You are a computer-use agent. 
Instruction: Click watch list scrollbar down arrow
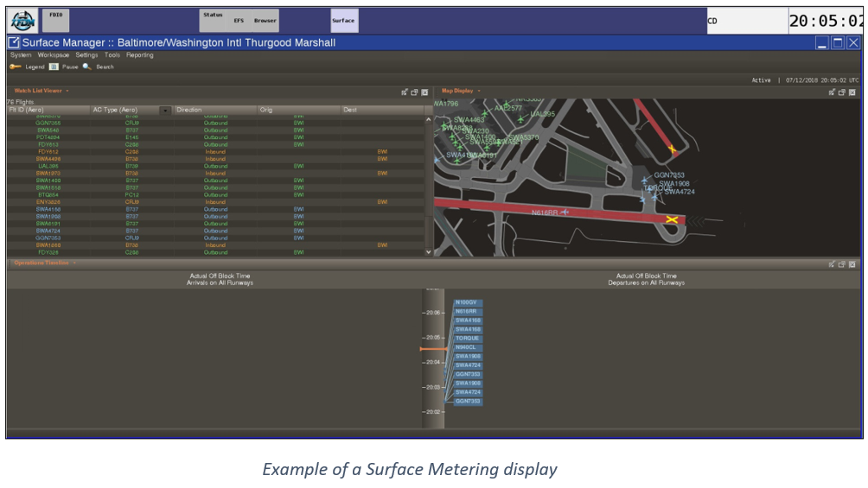[x=428, y=251]
